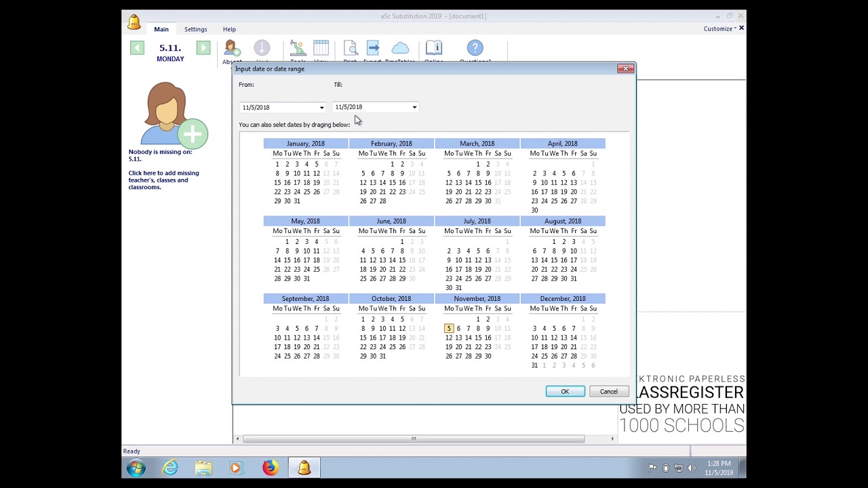Select day 31 in December, 2018

534,365
